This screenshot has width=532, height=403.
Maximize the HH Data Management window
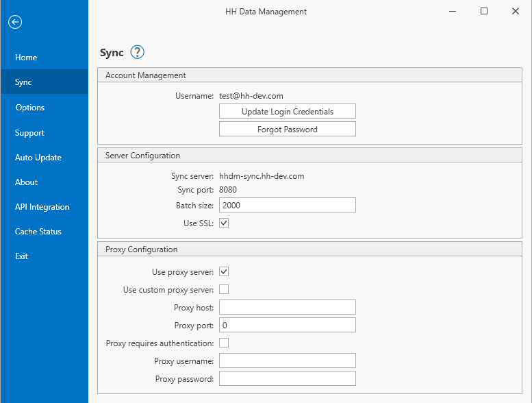pyautogui.click(x=484, y=11)
